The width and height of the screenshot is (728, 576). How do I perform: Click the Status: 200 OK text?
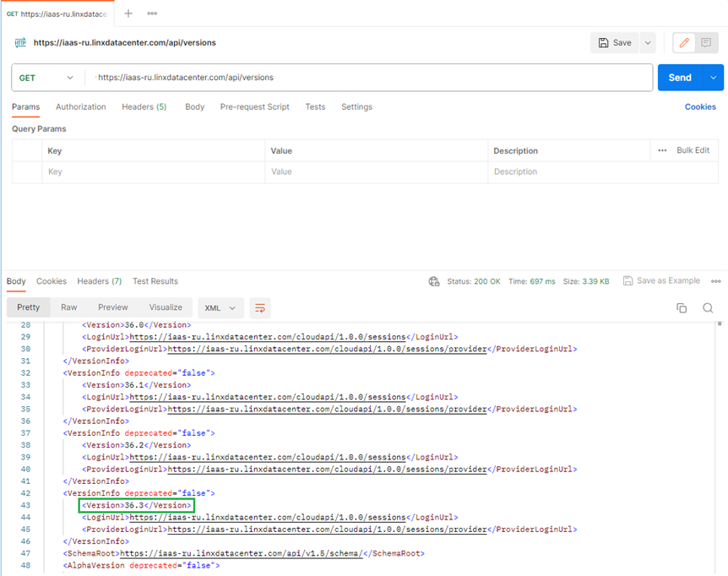click(x=474, y=281)
